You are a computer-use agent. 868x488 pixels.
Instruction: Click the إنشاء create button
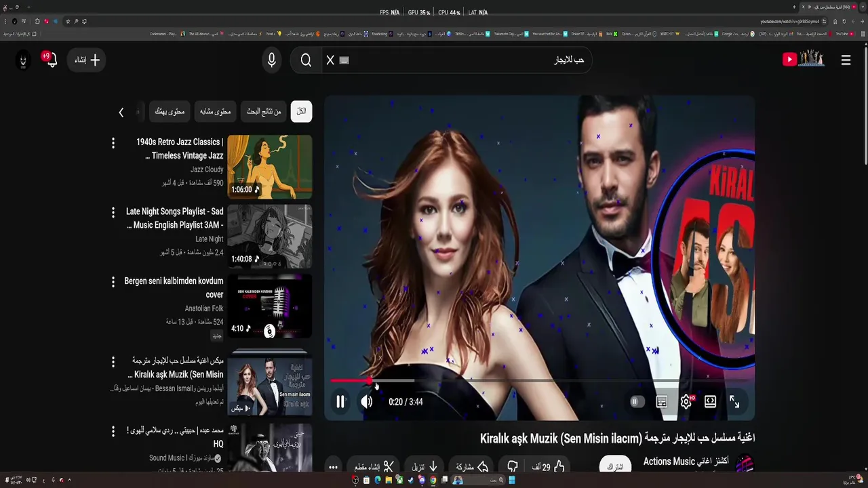(x=86, y=60)
